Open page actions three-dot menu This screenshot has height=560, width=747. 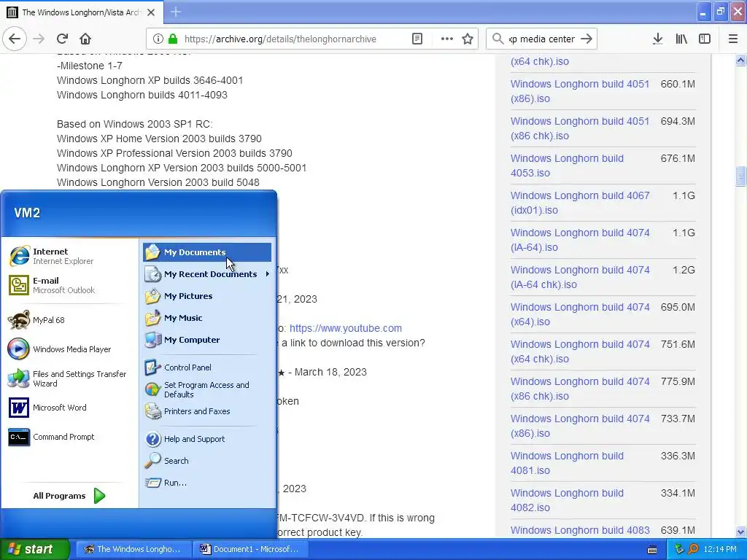click(447, 39)
